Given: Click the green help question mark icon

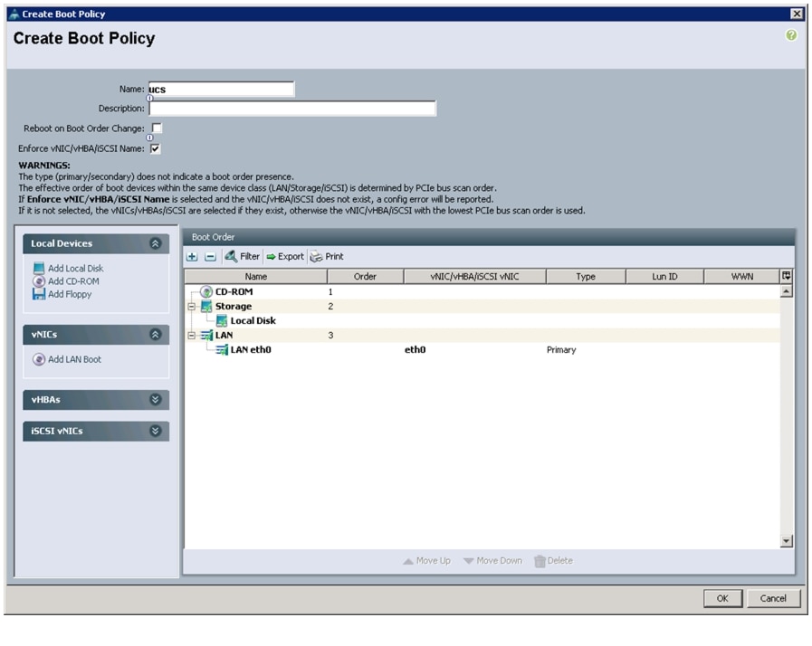Looking at the screenshot, I should (x=791, y=35).
